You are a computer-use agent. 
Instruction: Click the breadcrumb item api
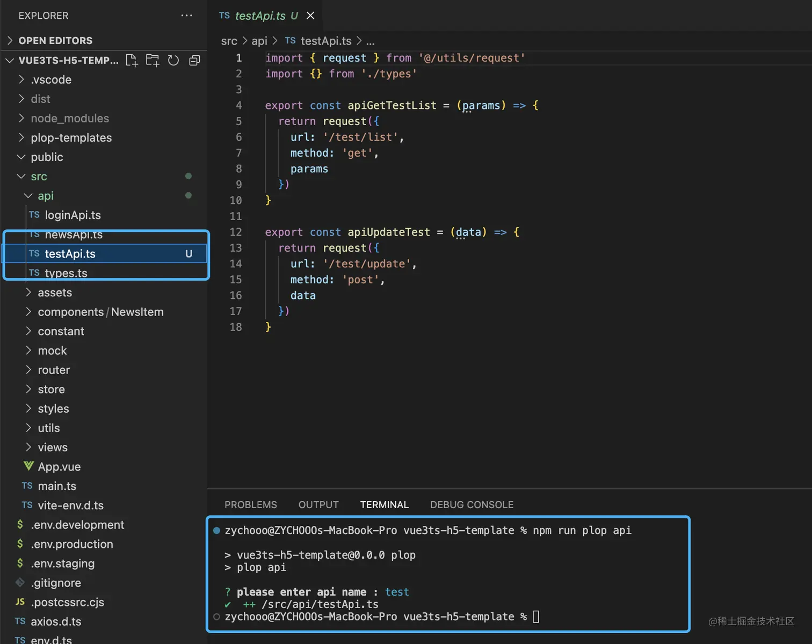tap(259, 41)
